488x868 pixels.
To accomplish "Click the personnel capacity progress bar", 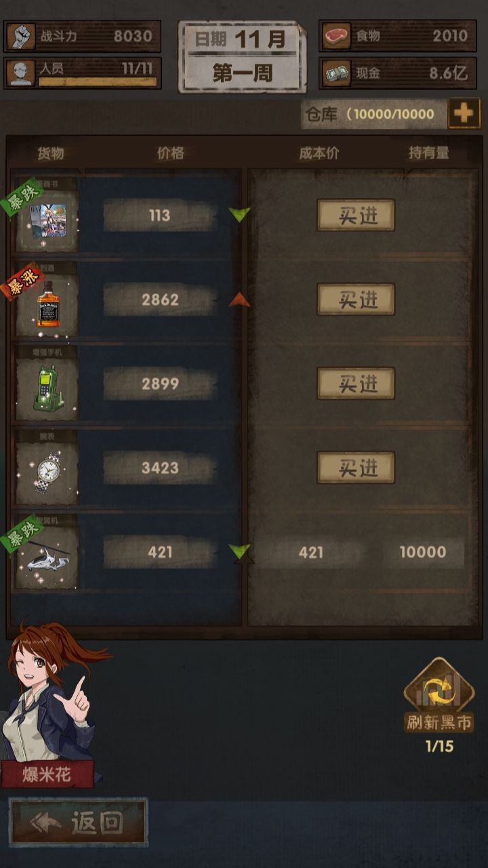I will pyautogui.click(x=98, y=82).
